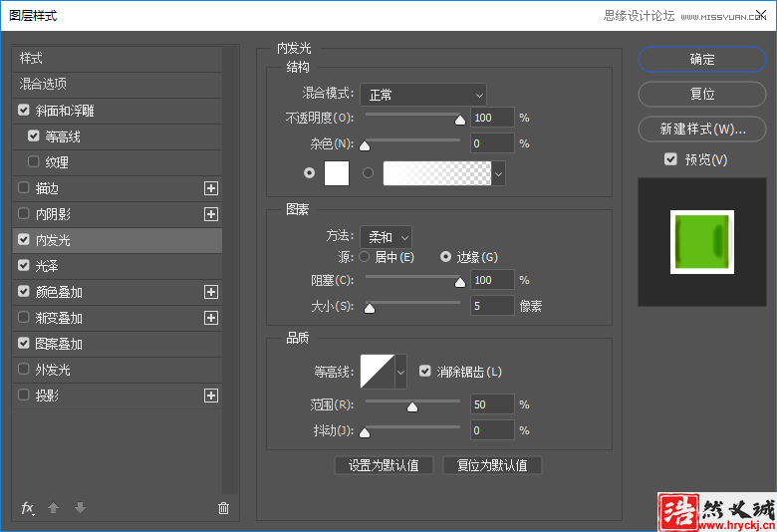Click the plus icon next to 描边
Viewport: 777px width, 532px height.
211,188
